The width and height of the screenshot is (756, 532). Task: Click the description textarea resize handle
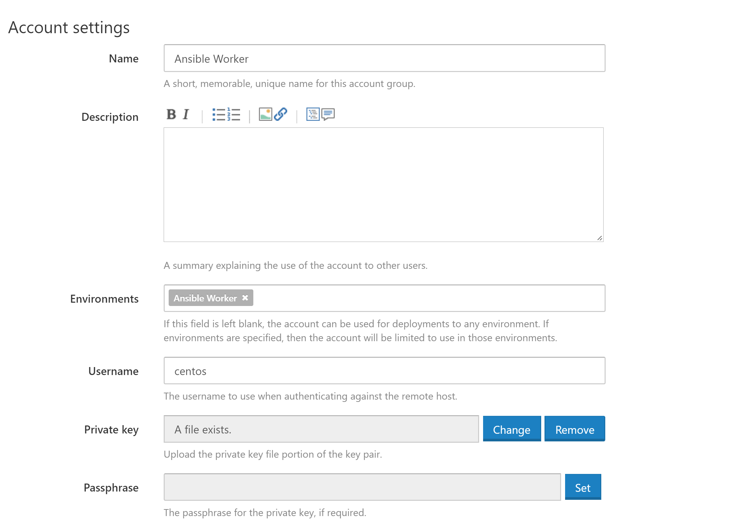(x=600, y=237)
